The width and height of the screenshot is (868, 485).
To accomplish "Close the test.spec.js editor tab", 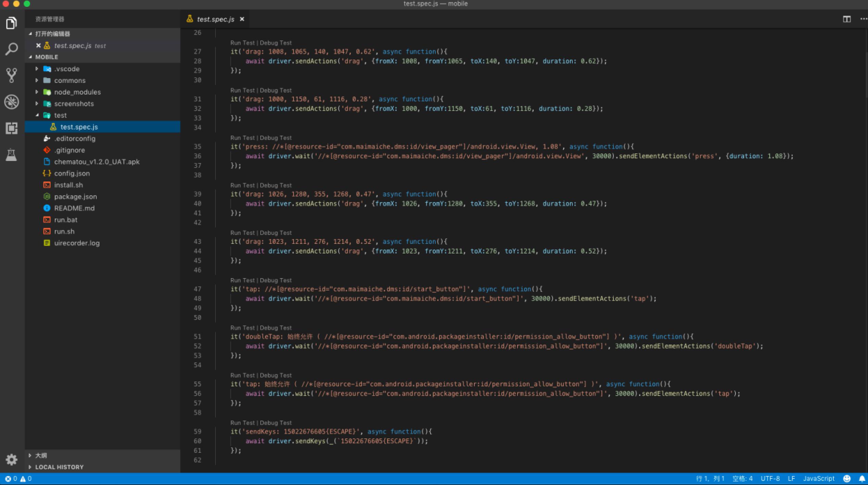I will pos(242,19).
